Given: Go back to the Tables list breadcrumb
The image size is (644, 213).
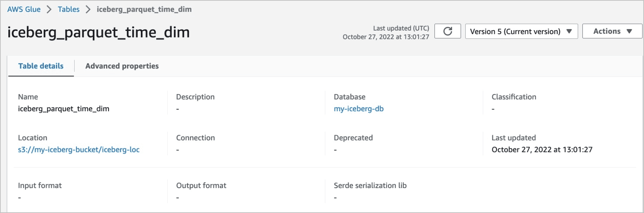Looking at the screenshot, I should pos(69,9).
